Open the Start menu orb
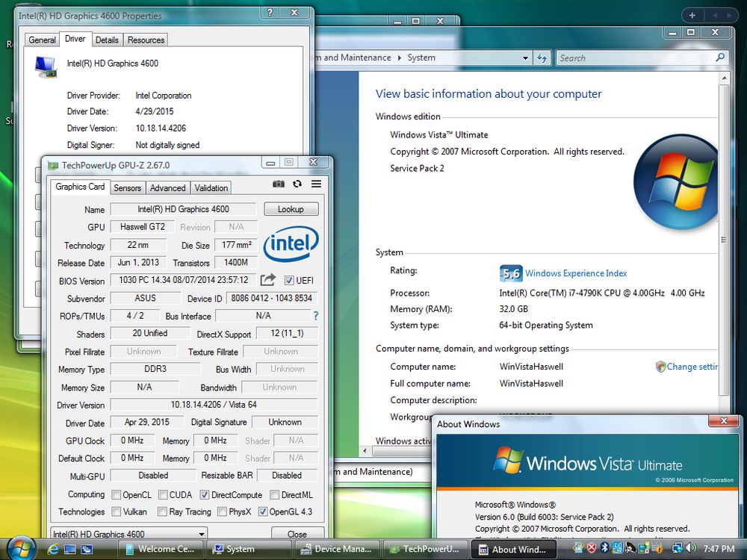Viewport: 747px width, 560px height. click(21, 548)
